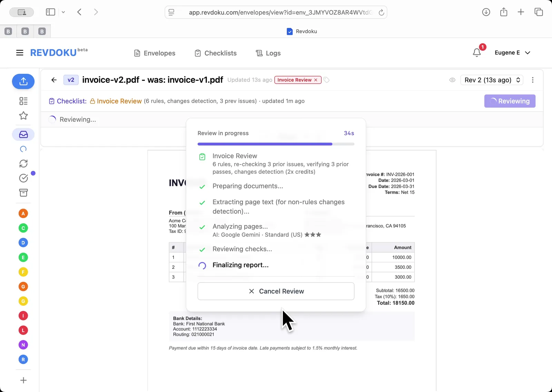The image size is (552, 392).
Task: Click the browser address bar
Action: coord(276,12)
